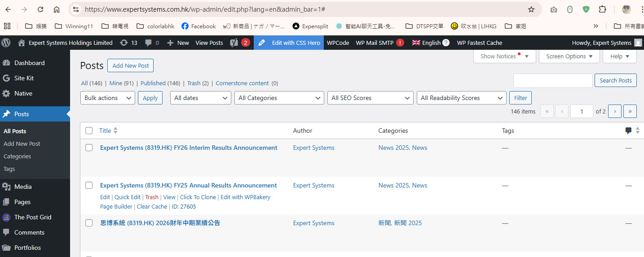
Task: Click the browser home icon
Action: 57,9
